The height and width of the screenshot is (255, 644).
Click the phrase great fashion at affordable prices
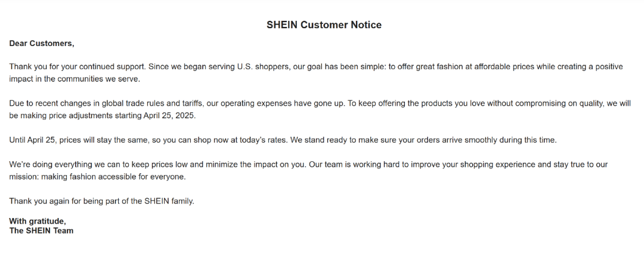point(475,67)
